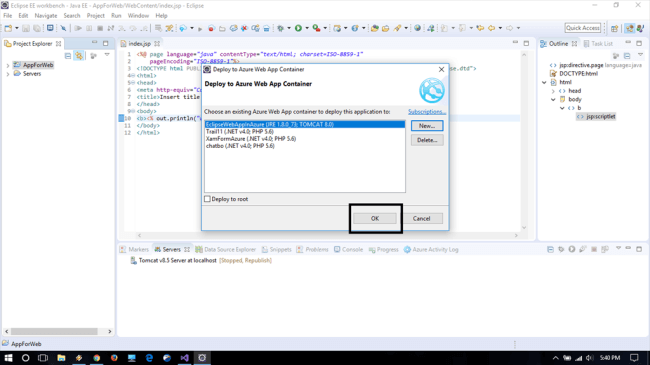Click the Open Perspective icon

tap(614, 28)
